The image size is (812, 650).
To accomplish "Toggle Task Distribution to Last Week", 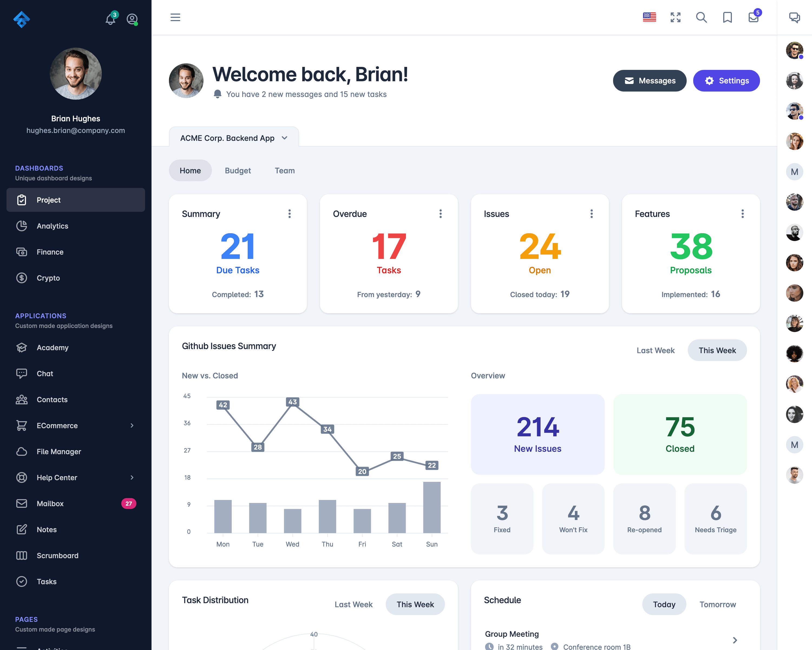I will (x=355, y=604).
